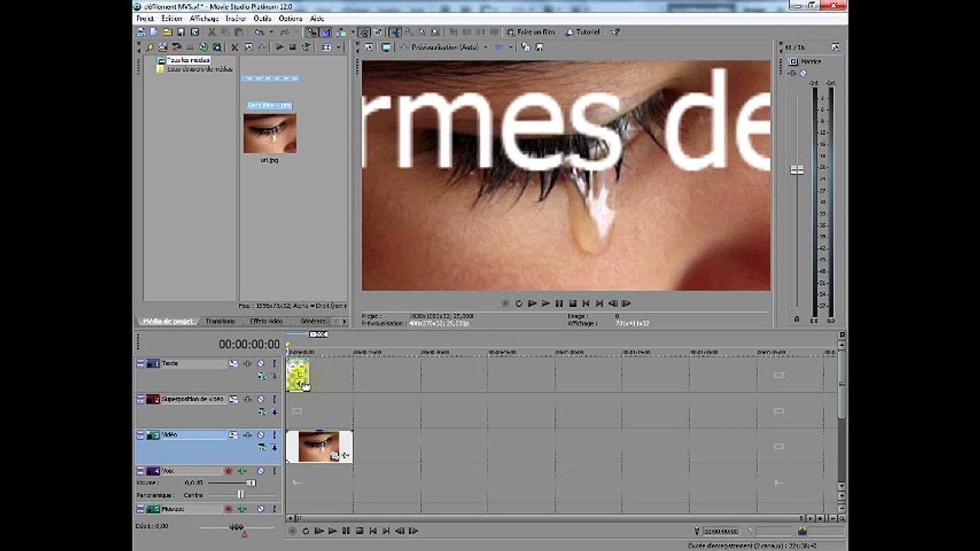Open the Prévisualisation (Auto) quality dropdown
980x551 pixels.
coord(485,47)
